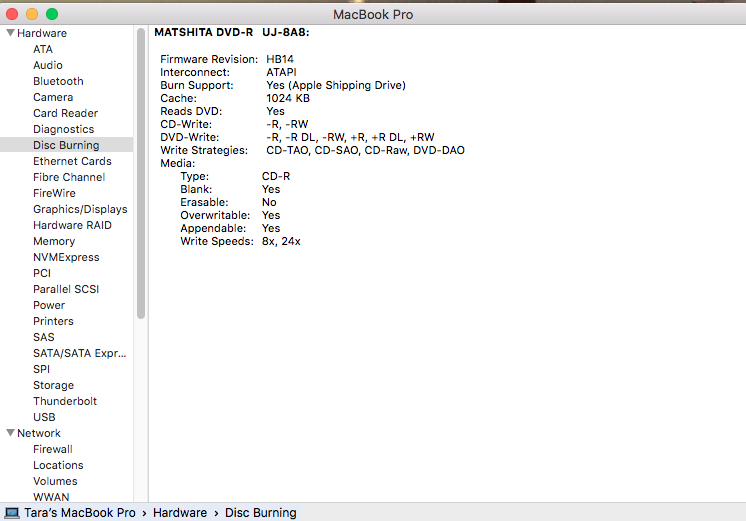Click the DVD-Write formats value

(x=350, y=137)
